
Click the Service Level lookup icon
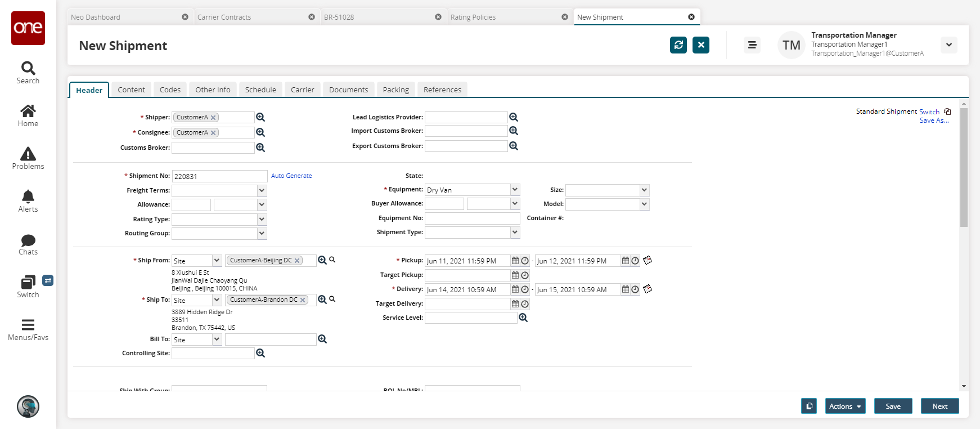pyautogui.click(x=523, y=318)
